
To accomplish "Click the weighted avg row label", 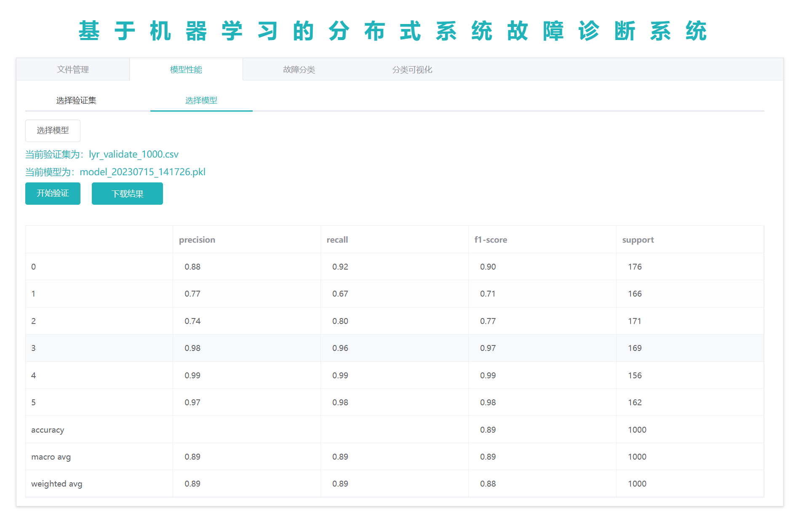I will pos(57,484).
